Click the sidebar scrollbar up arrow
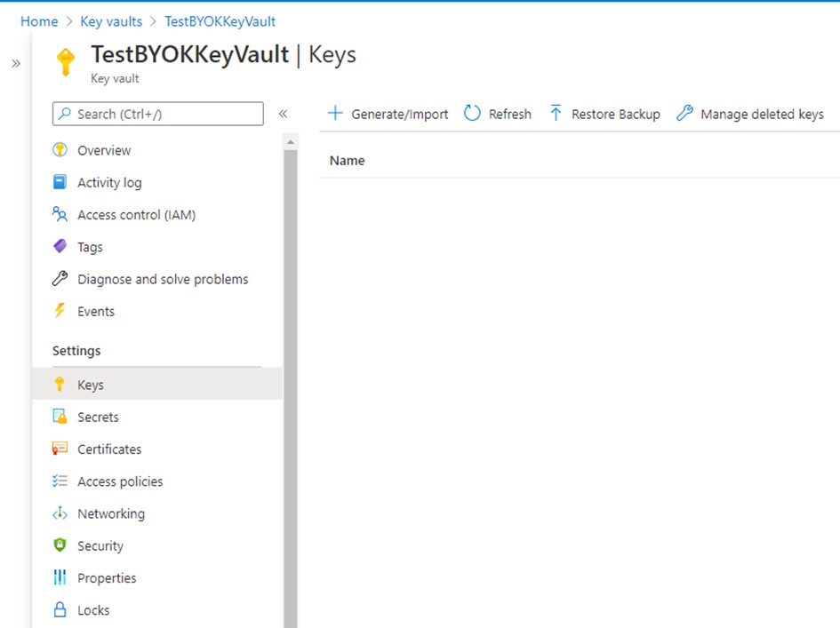This screenshot has height=628, width=840. pyautogui.click(x=291, y=142)
